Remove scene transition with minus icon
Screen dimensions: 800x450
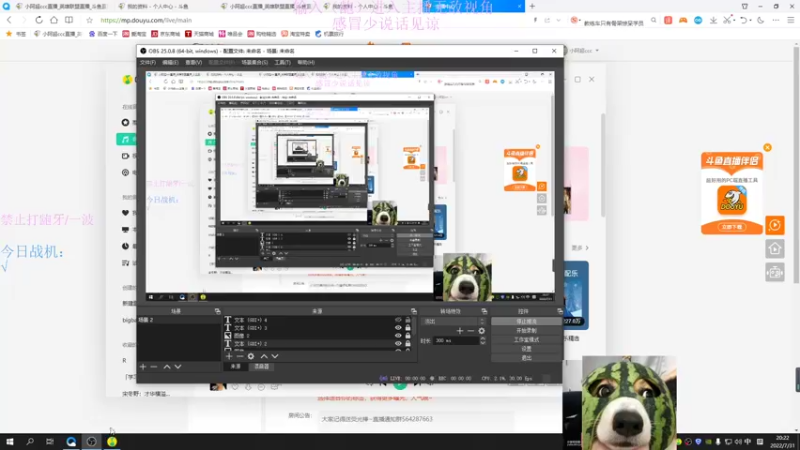[470, 331]
